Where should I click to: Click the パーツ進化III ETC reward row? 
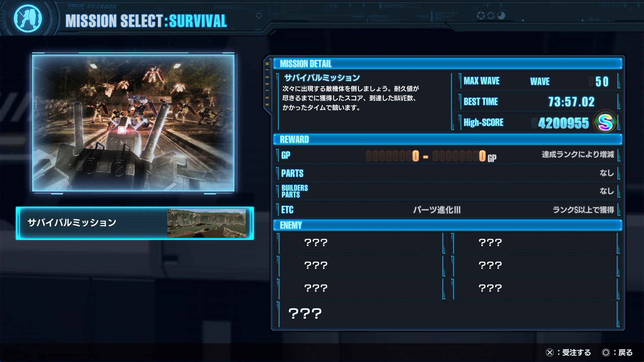tap(447, 210)
